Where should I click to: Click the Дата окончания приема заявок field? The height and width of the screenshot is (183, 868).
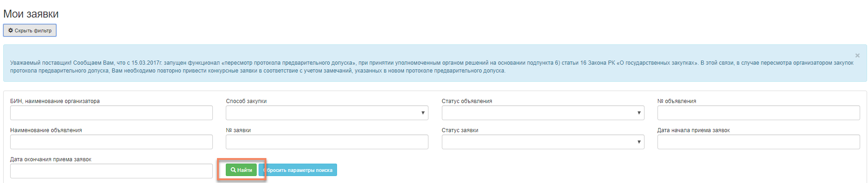111,171
